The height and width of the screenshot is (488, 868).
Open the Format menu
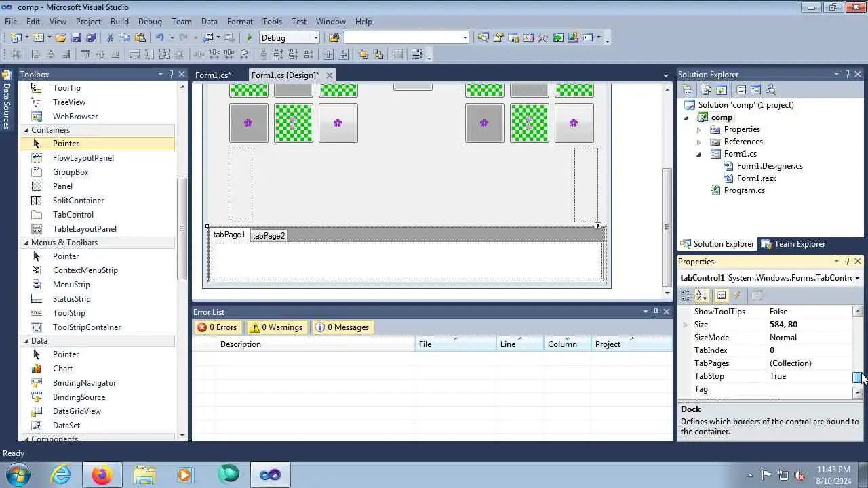tap(240, 22)
